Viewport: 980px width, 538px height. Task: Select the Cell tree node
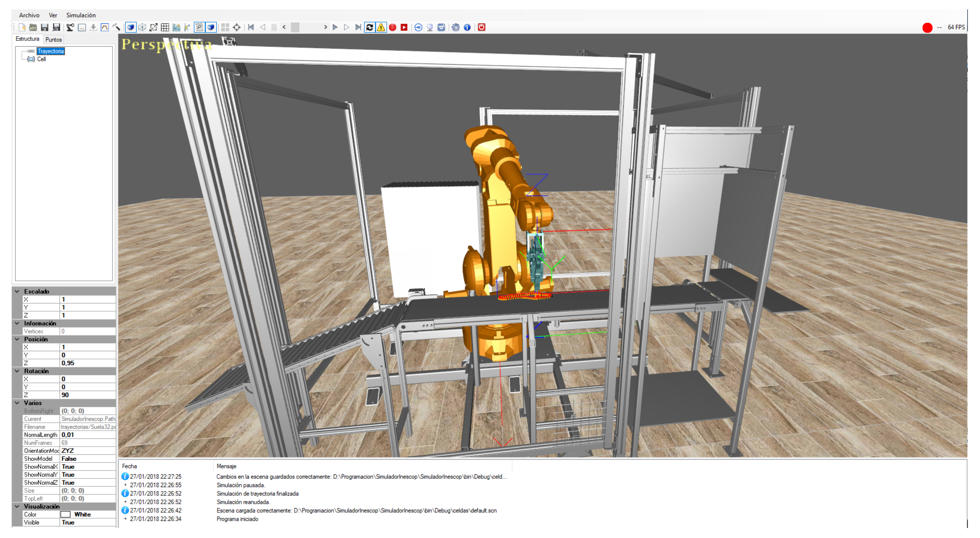pos(41,59)
